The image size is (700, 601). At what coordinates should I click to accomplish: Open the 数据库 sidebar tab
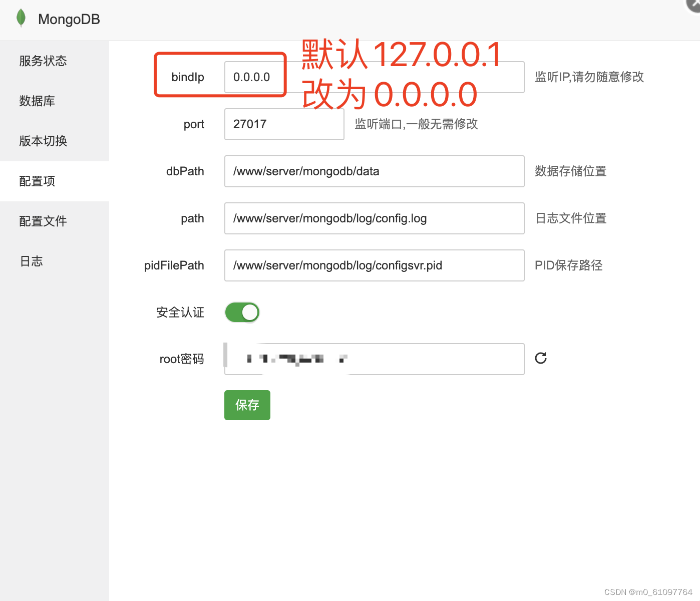click(55, 101)
